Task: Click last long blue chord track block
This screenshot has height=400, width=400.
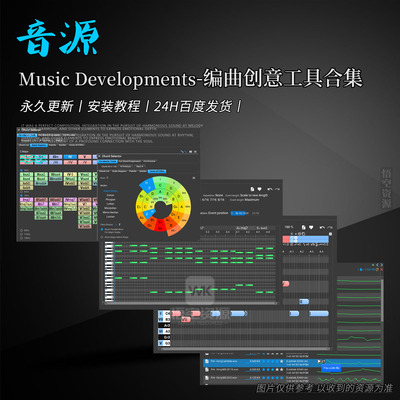Action: click(x=319, y=313)
